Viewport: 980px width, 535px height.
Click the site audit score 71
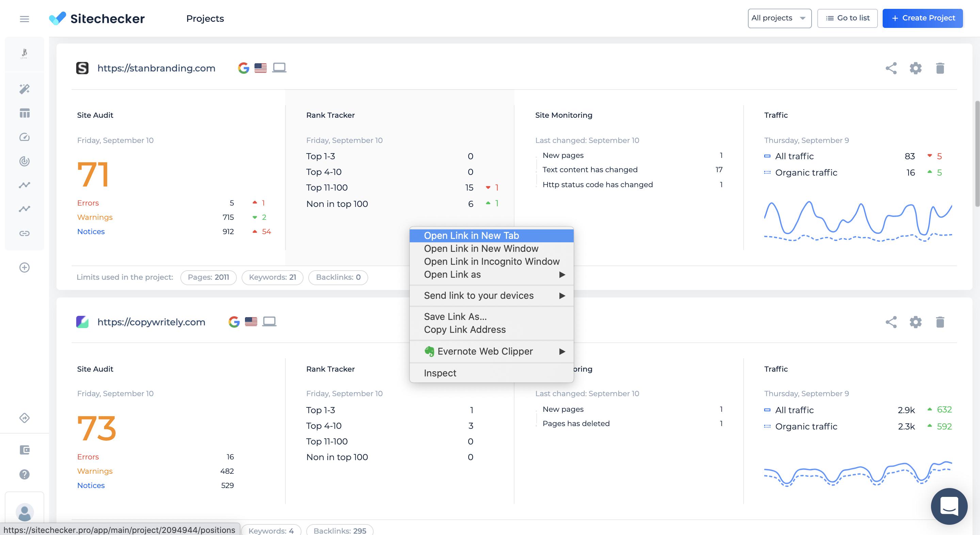94,174
